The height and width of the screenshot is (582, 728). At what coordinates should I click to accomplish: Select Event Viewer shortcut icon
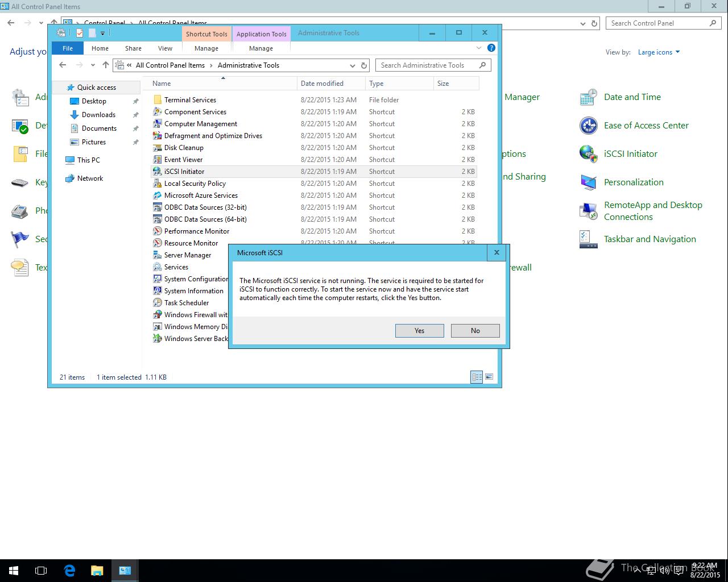click(158, 160)
